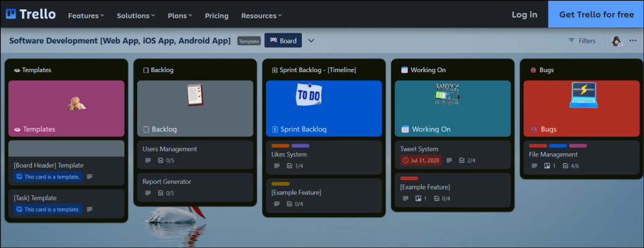
Task: Click the 0/4 checklist badge in Sprint Backlog
Action: (295, 203)
